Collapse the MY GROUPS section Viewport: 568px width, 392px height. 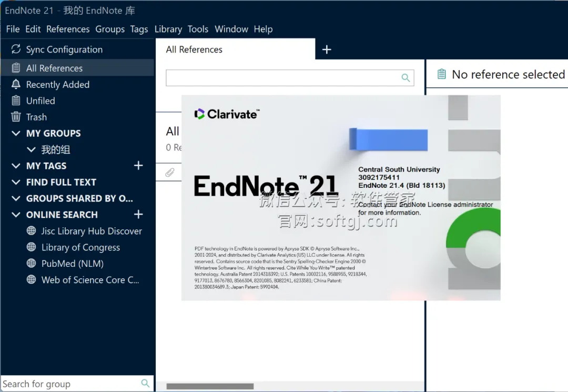coord(15,133)
